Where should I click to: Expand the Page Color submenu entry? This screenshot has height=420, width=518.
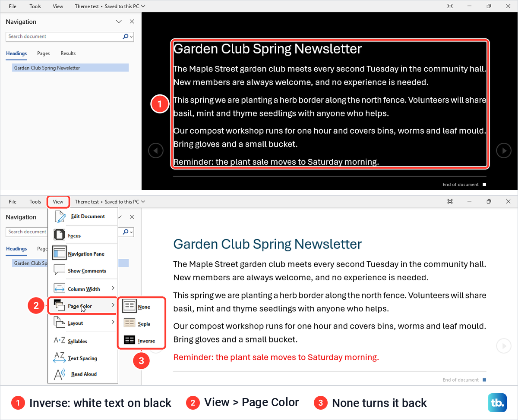83,306
